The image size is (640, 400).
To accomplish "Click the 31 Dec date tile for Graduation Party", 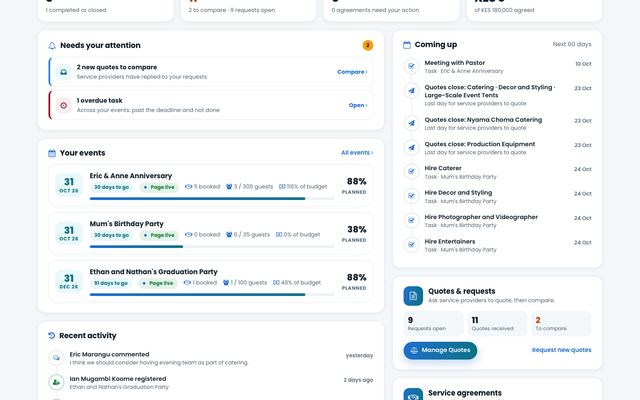I will [x=69, y=281].
